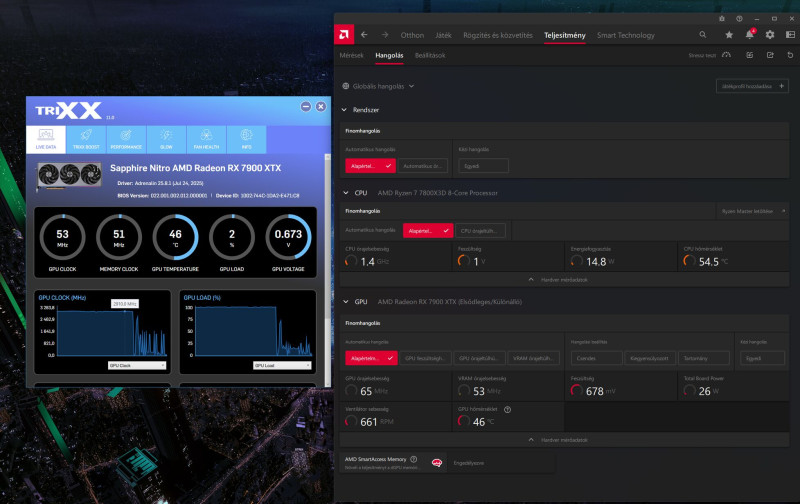Click the import profile icon in tuning toolbar
This screenshot has width=800, height=504.
click(749, 55)
